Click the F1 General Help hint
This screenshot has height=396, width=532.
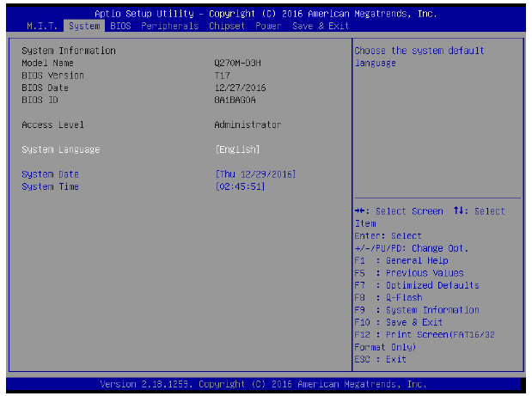401,260
